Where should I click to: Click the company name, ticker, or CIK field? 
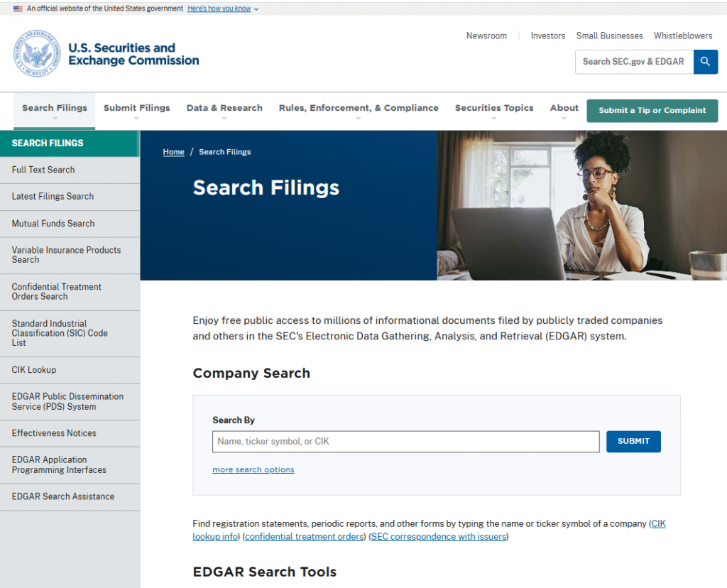(x=405, y=442)
